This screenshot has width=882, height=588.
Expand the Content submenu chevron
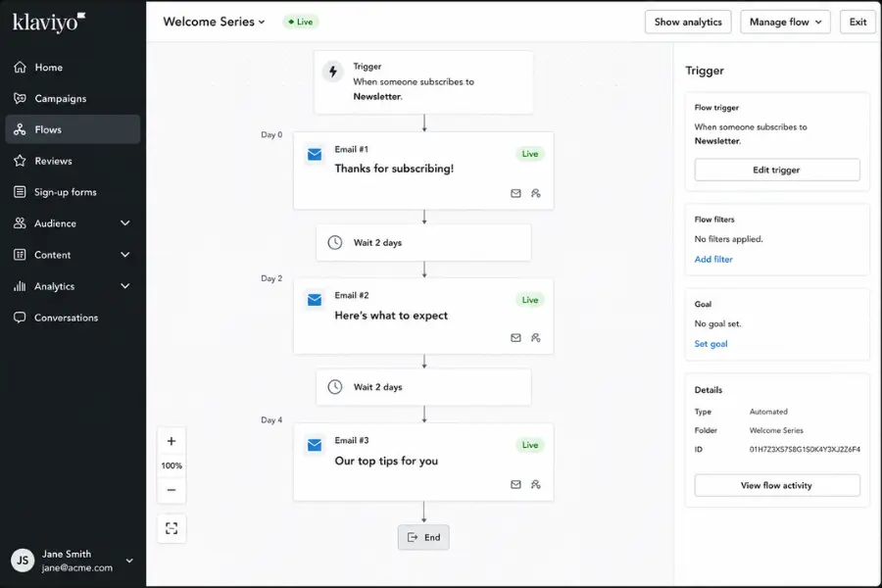124,255
